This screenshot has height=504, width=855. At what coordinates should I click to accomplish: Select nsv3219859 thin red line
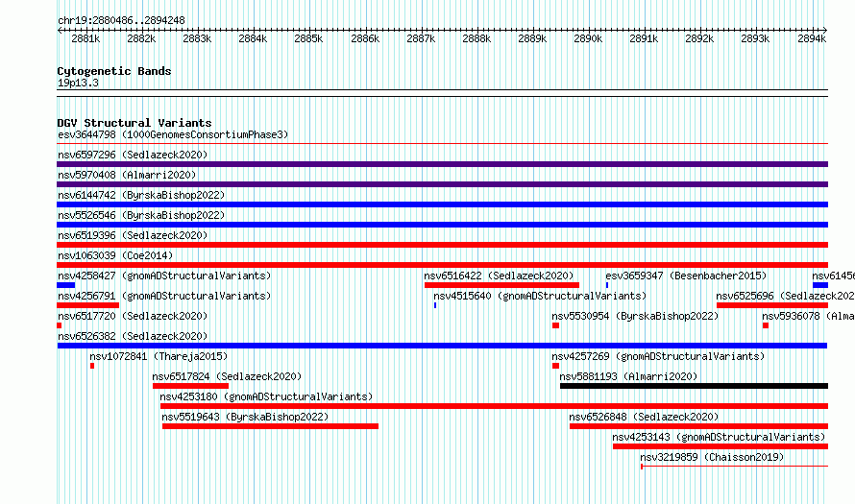pyautogui.click(x=735, y=467)
